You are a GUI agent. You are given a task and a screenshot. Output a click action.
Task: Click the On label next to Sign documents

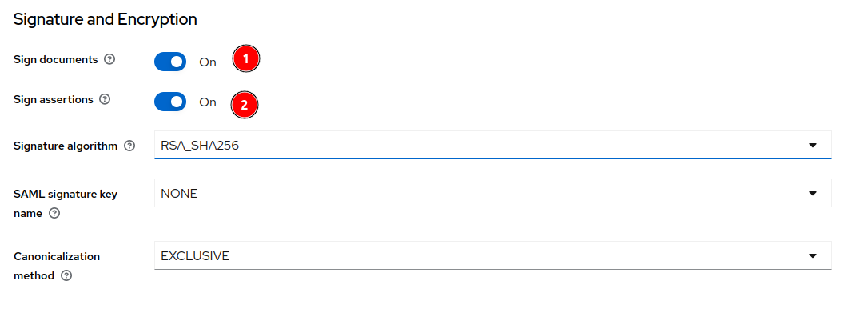click(x=208, y=62)
